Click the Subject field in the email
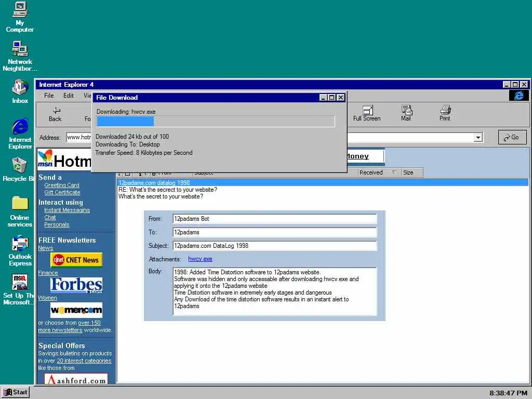 tap(275, 246)
